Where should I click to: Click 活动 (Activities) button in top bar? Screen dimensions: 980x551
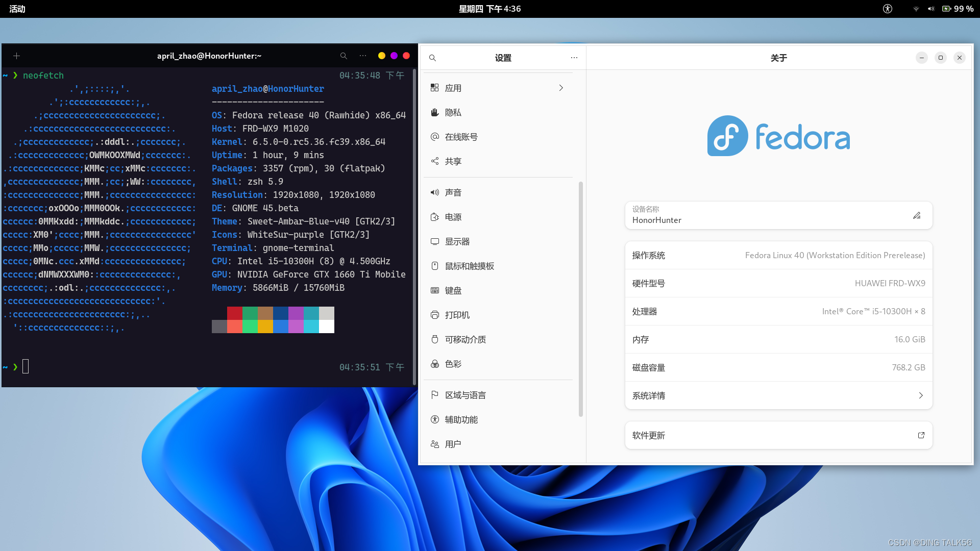point(17,9)
